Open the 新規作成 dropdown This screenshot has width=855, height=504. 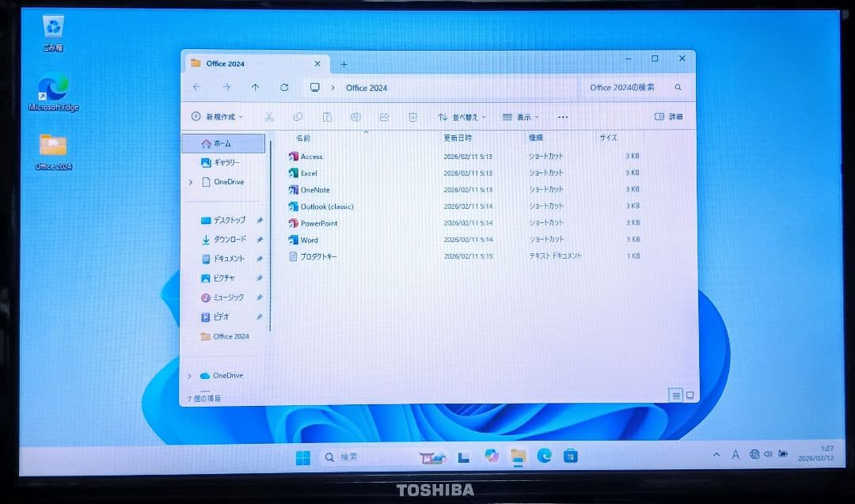click(x=217, y=116)
